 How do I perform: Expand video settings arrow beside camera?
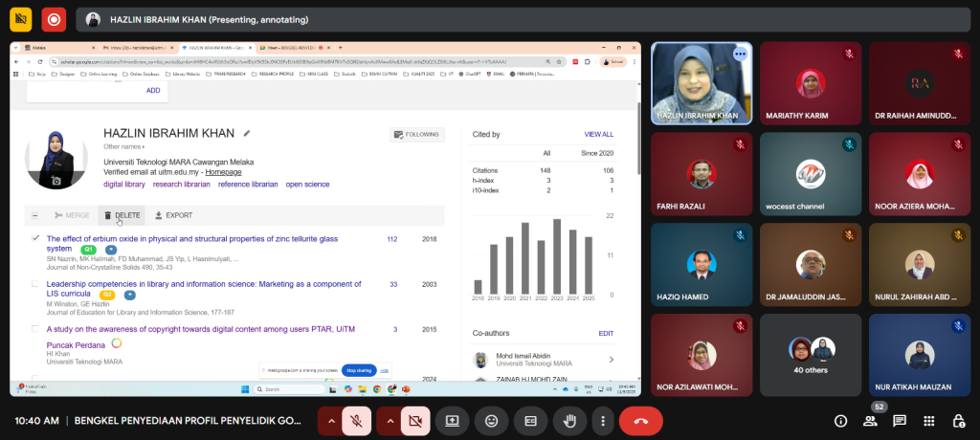coord(388,420)
